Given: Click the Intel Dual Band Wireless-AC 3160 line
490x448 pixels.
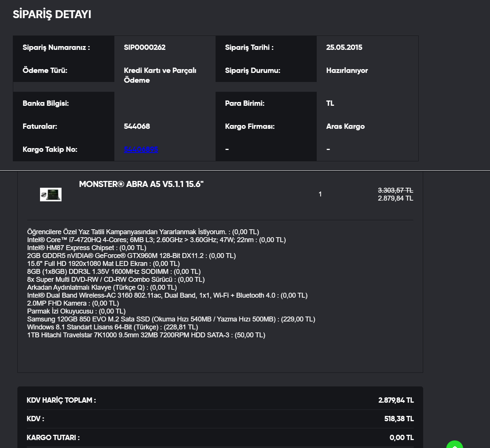Looking at the screenshot, I should (x=167, y=295).
